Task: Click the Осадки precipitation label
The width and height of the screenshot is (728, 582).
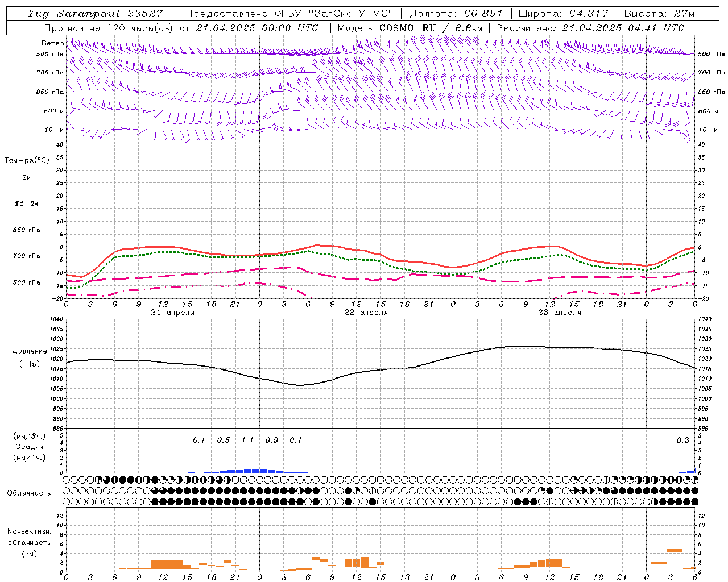Action: pyautogui.click(x=30, y=447)
